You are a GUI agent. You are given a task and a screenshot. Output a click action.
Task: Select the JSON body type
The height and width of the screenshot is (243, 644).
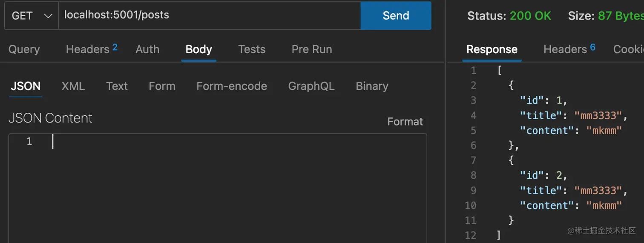pos(26,86)
